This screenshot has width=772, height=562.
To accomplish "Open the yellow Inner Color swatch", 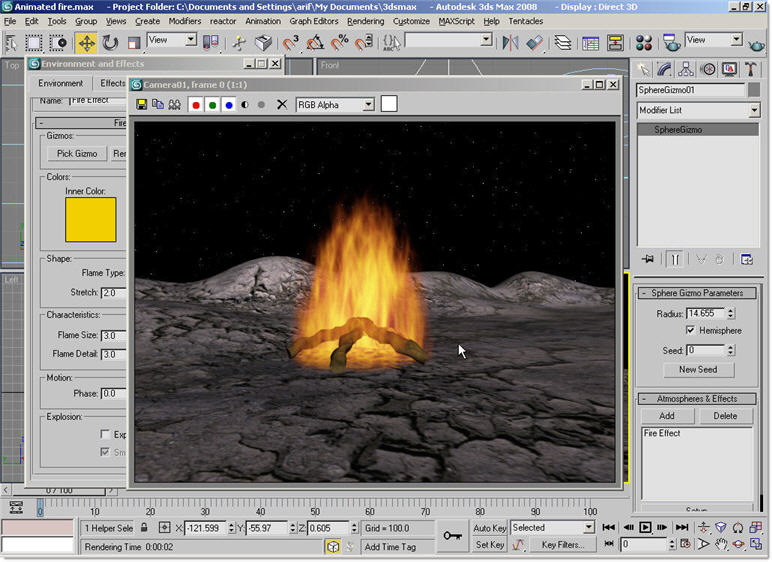I will pyautogui.click(x=91, y=220).
